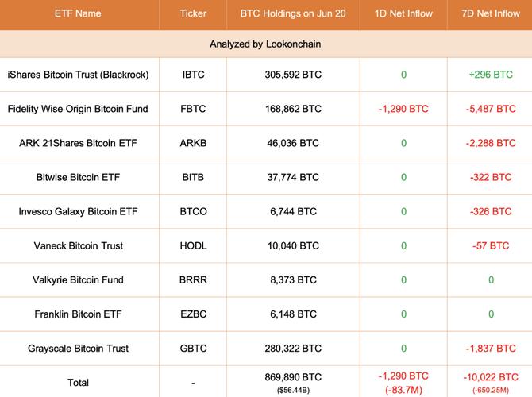The image size is (532, 397).
Task: Select the ARK 21Shares Bitcoin ETF name
Action: point(78,143)
